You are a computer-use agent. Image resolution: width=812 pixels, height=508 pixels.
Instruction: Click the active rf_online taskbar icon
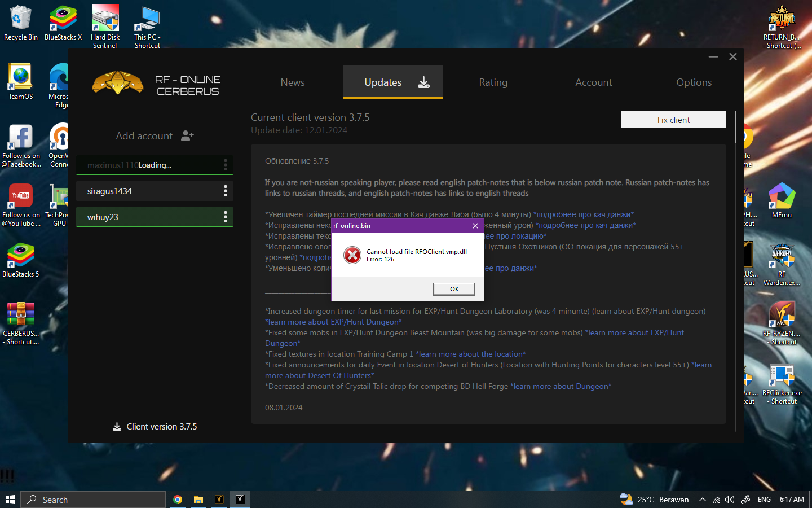[x=240, y=500]
